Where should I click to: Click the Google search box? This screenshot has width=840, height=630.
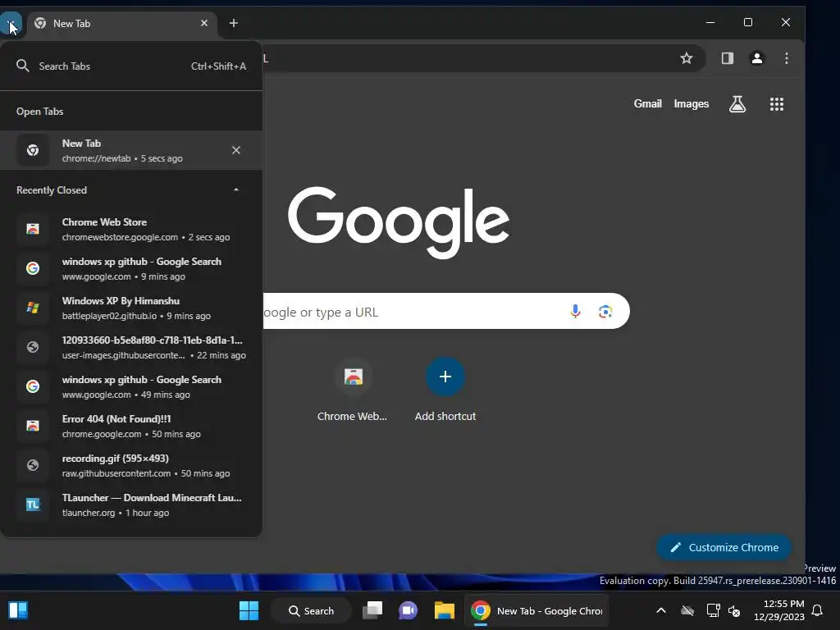(445, 311)
